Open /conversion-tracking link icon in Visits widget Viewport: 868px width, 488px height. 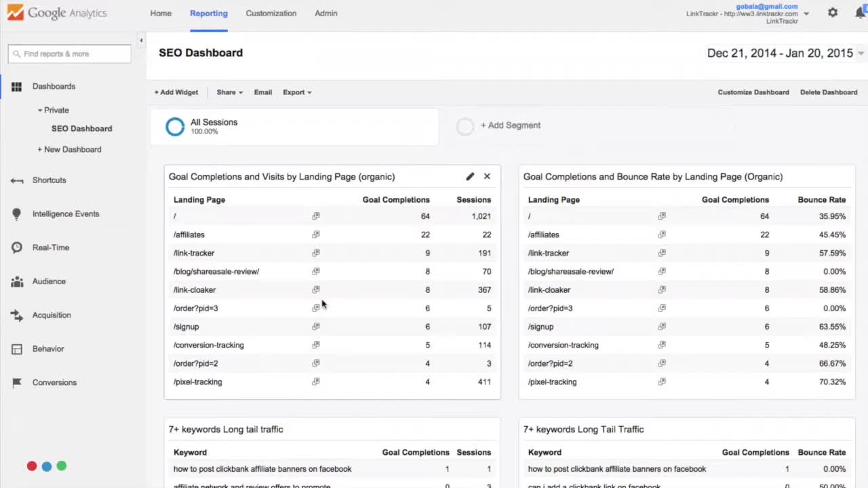tap(315, 345)
